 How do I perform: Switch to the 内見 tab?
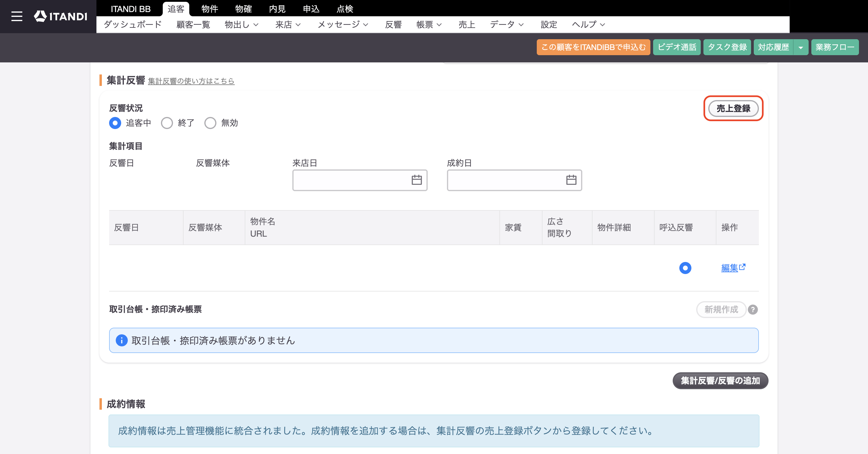[277, 9]
